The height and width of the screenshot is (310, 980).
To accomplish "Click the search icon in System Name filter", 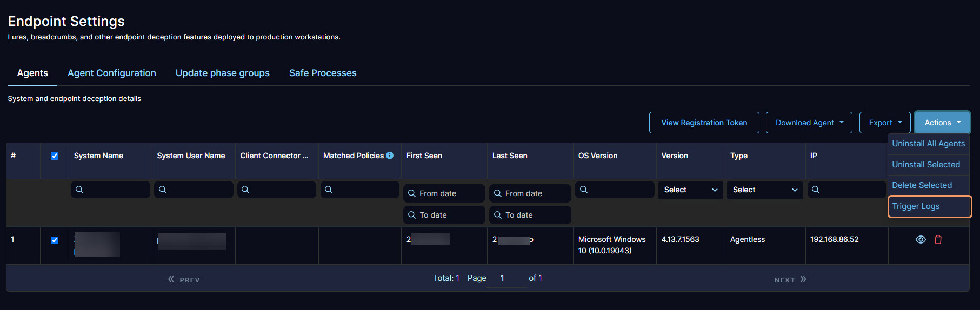I will point(79,190).
